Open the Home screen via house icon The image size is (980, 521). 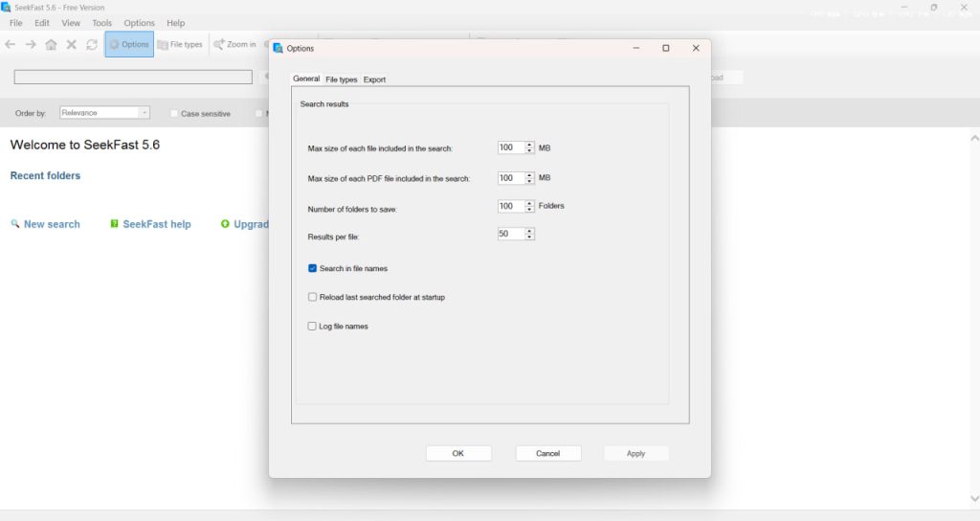click(x=52, y=44)
